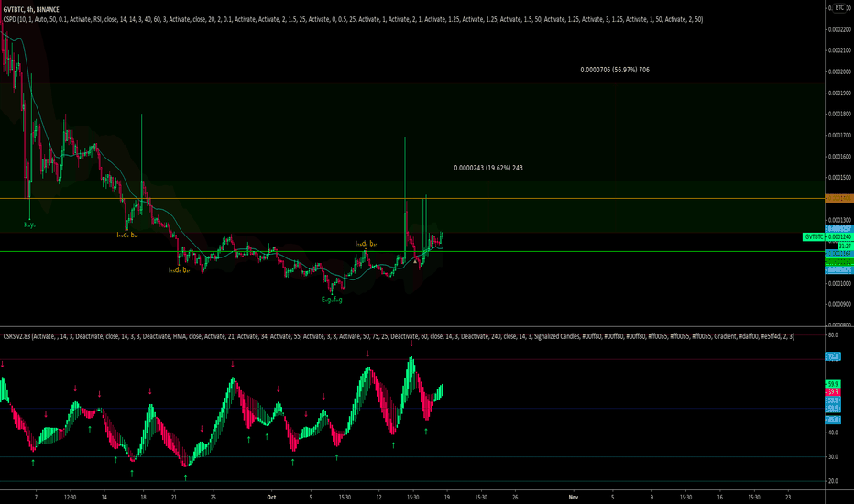Click the 31:27 candle countdown label
This screenshot has height=504, width=854.
pos(844,247)
